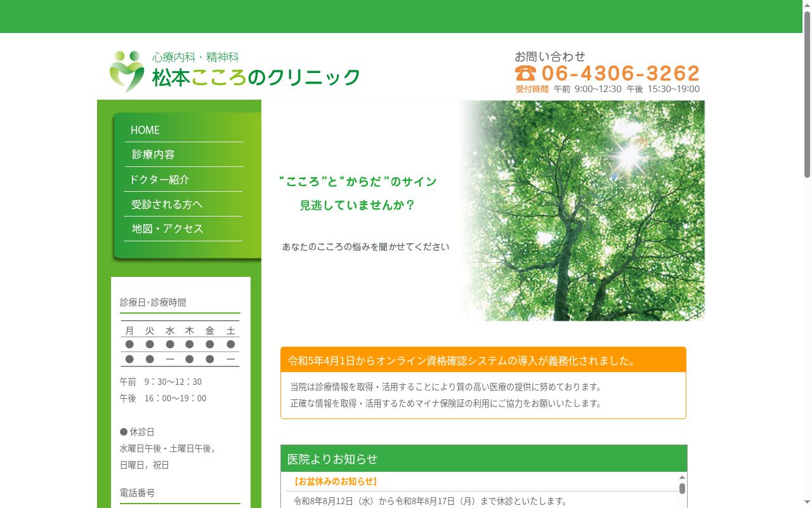812x508 pixels.
Task: Click 水曜日午後・土曜日午後 closed-day text
Action: click(167, 448)
